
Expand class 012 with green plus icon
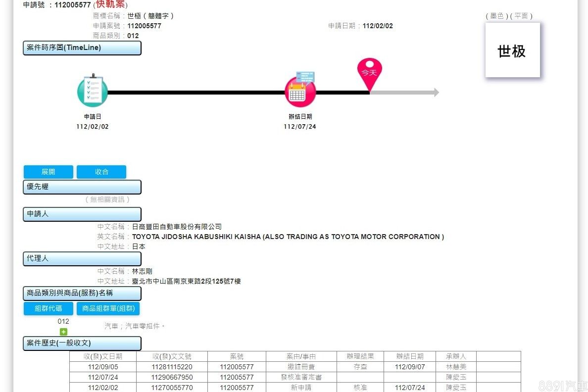[63, 332]
